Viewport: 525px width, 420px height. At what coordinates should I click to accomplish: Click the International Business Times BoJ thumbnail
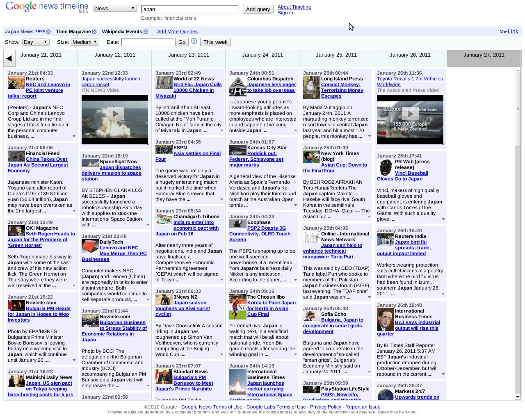tap(385, 320)
